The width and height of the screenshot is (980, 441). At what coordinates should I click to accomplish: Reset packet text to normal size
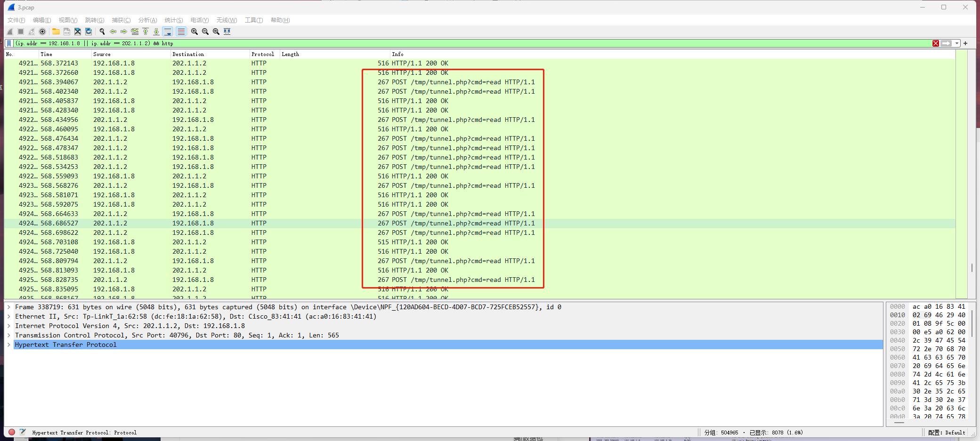[x=216, y=32]
